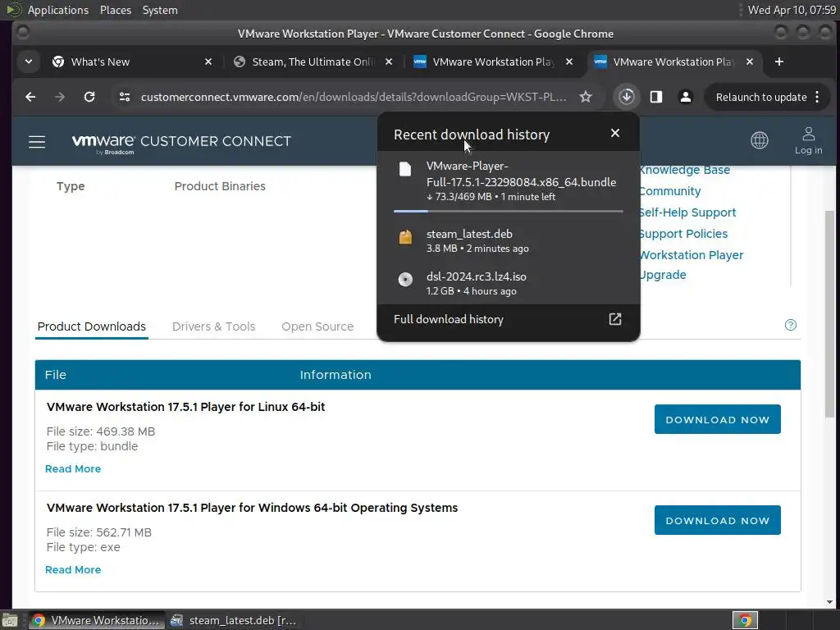840x630 pixels.
Task: Open the VMware hamburger menu
Action: pos(37,141)
